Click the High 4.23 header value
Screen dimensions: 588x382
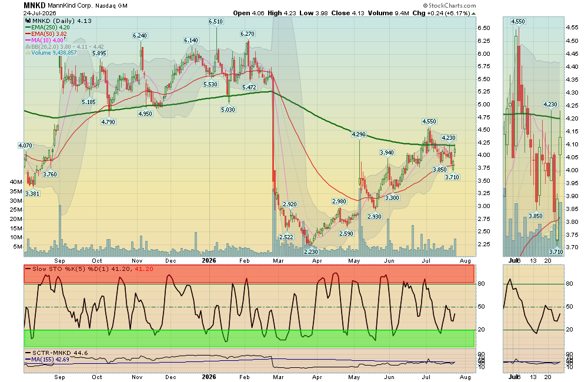click(x=282, y=13)
